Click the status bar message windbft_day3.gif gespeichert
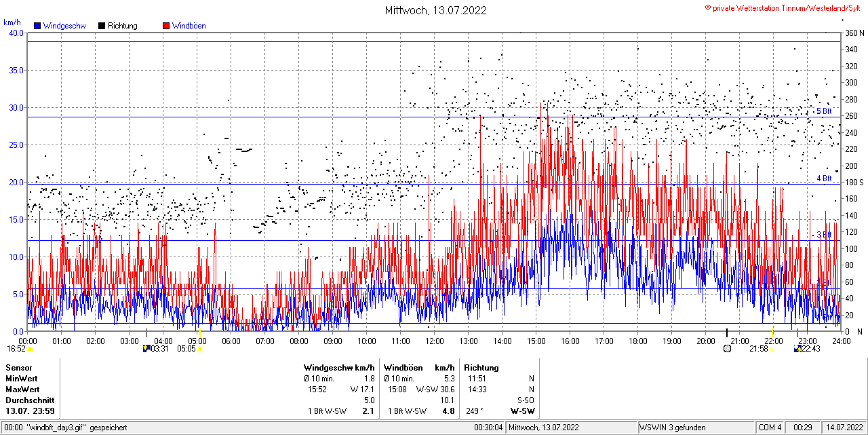This screenshot has height=435, width=868. pyautogui.click(x=77, y=428)
